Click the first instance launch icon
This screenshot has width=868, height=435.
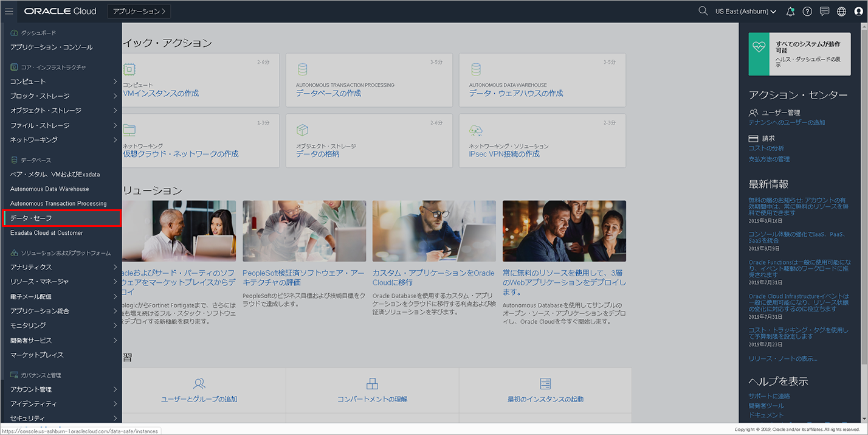tap(545, 384)
